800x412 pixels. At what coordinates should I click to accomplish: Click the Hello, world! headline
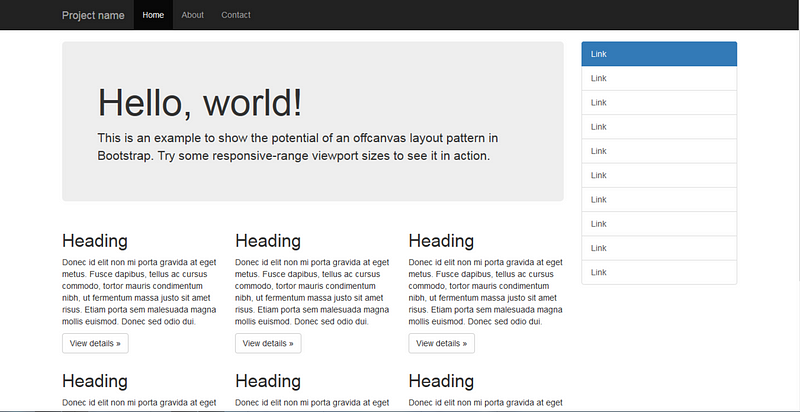200,103
